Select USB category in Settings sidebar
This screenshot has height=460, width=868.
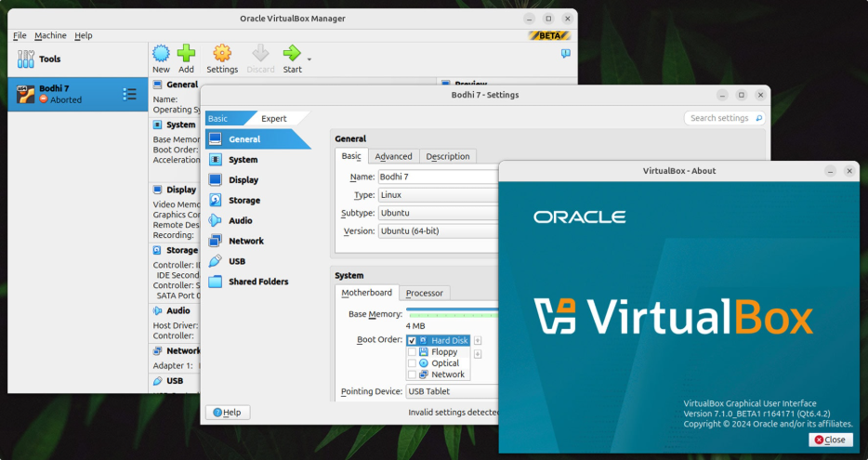tap(258, 261)
